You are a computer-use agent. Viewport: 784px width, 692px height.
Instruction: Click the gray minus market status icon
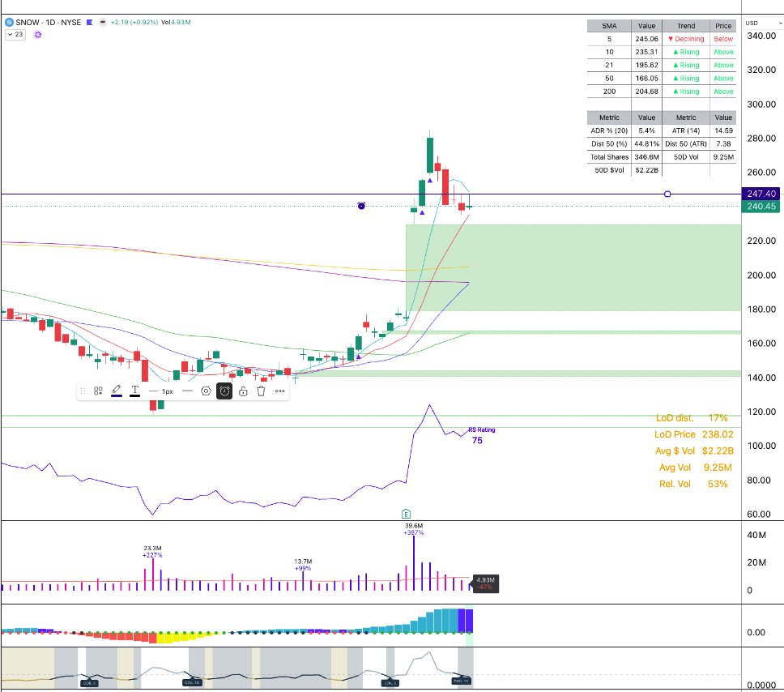[103, 23]
